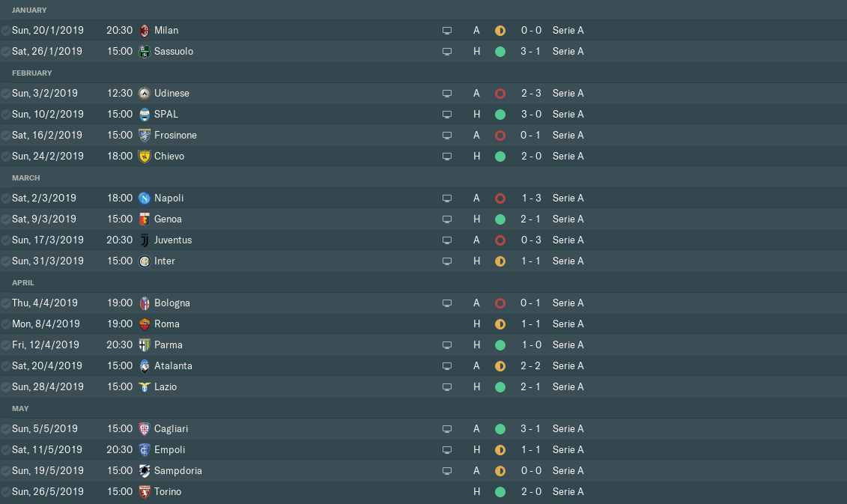Image resolution: width=847 pixels, height=504 pixels.
Task: Click the yellow draw indicator for the Inter match
Action: pyautogui.click(x=500, y=261)
